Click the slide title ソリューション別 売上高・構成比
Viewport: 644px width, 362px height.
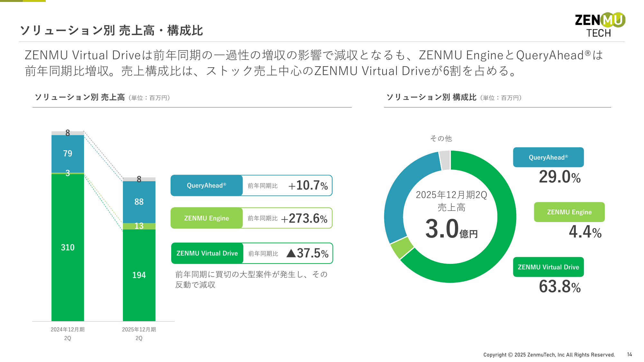click(x=111, y=31)
